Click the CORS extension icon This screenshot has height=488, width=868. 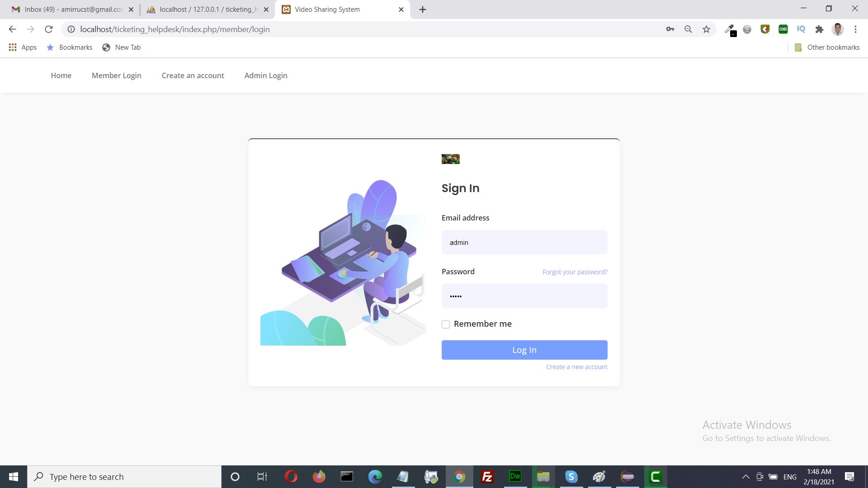click(x=783, y=29)
